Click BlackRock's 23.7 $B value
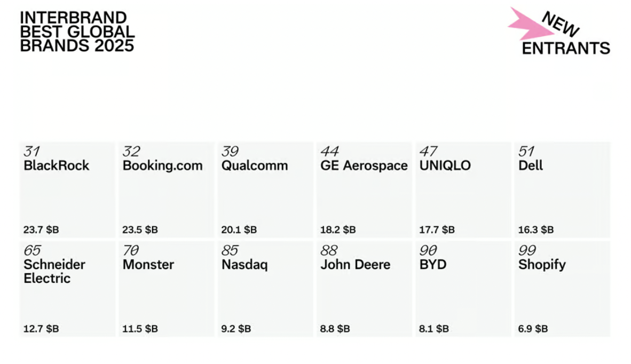631x364 pixels. (x=41, y=230)
